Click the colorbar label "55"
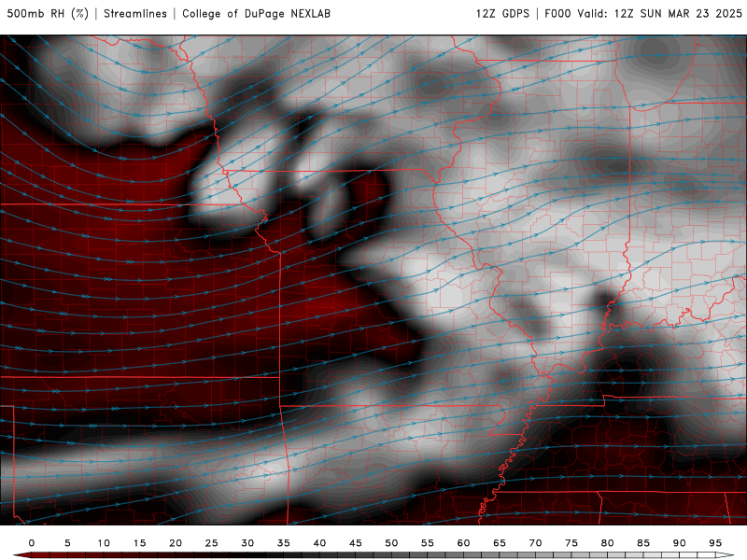This screenshot has width=747, height=560. click(x=428, y=543)
